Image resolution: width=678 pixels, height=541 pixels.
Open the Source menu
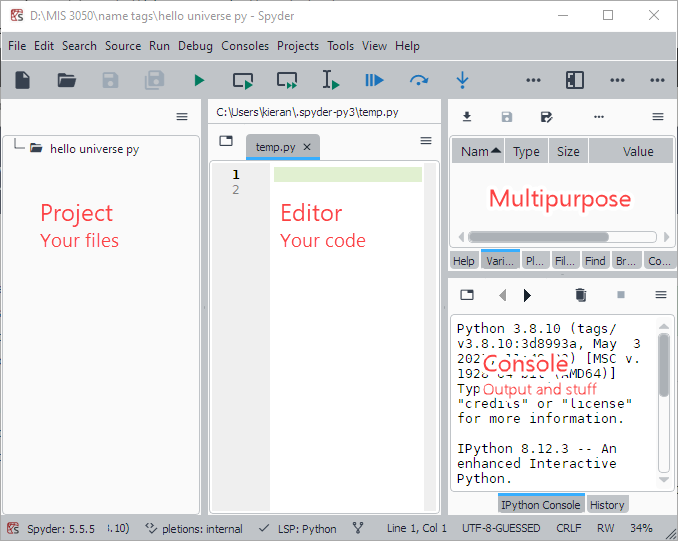(123, 46)
